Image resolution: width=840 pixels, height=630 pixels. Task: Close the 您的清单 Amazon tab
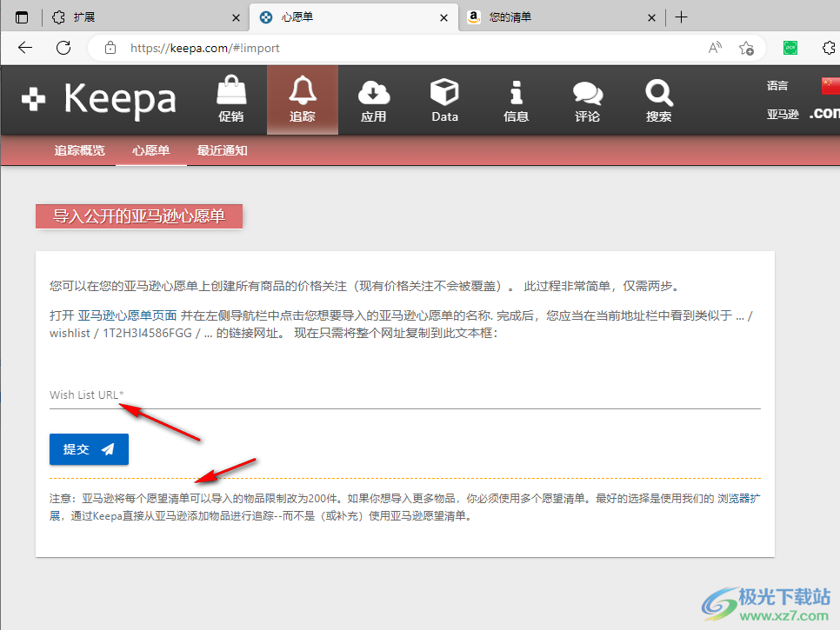tap(651, 17)
